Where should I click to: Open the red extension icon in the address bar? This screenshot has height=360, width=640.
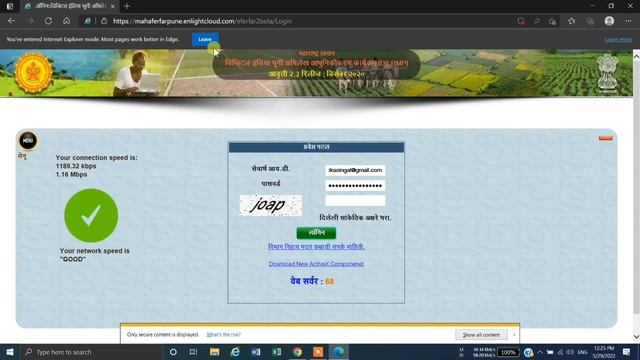pos(521,21)
